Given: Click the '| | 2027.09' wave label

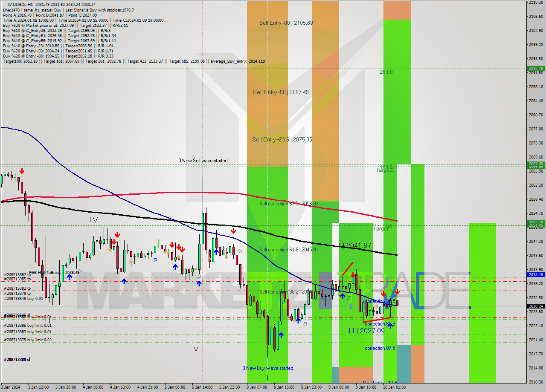Looking at the screenshot, I should [367, 331].
